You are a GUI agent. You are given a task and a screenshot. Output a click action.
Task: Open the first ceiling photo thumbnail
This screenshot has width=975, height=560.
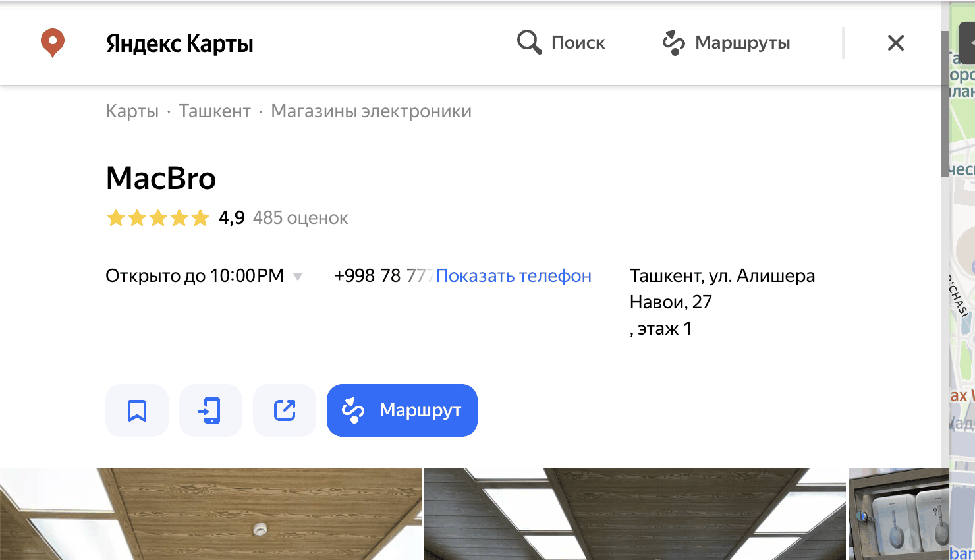point(211,515)
